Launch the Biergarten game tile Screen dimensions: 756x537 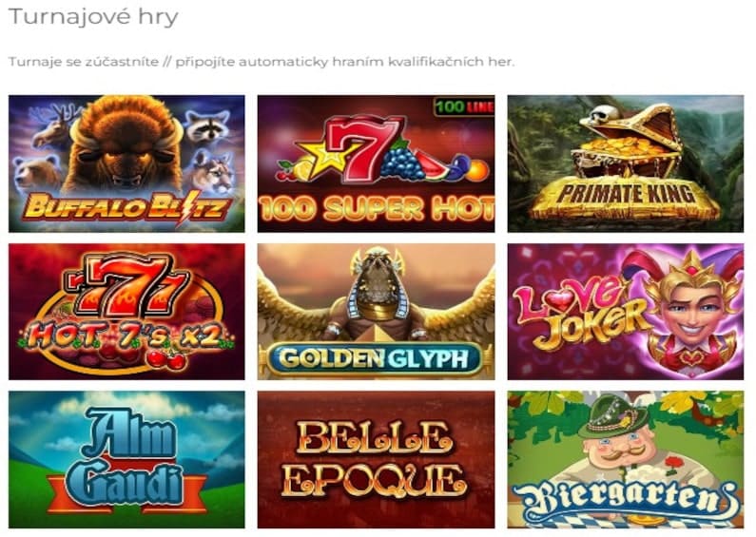[x=626, y=459]
